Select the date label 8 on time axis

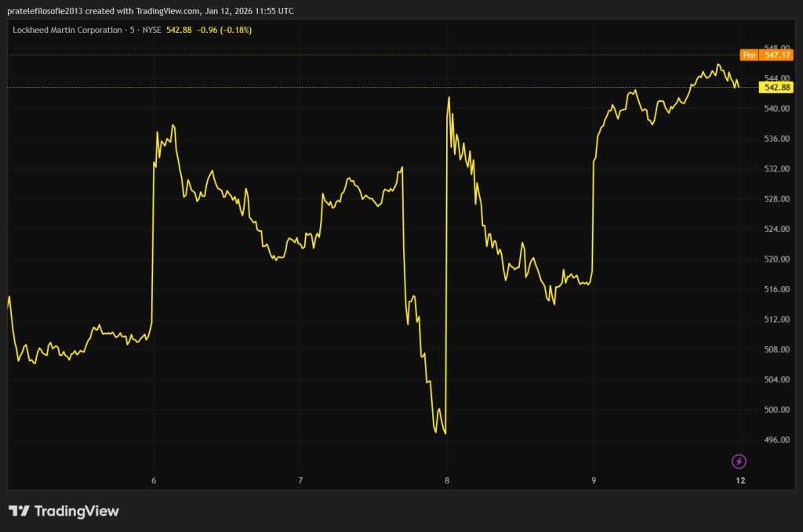tap(447, 480)
